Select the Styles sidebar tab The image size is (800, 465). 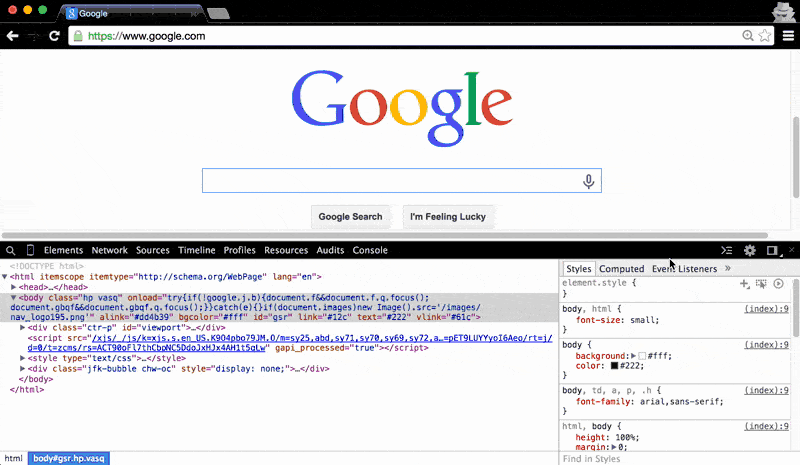pyautogui.click(x=579, y=268)
